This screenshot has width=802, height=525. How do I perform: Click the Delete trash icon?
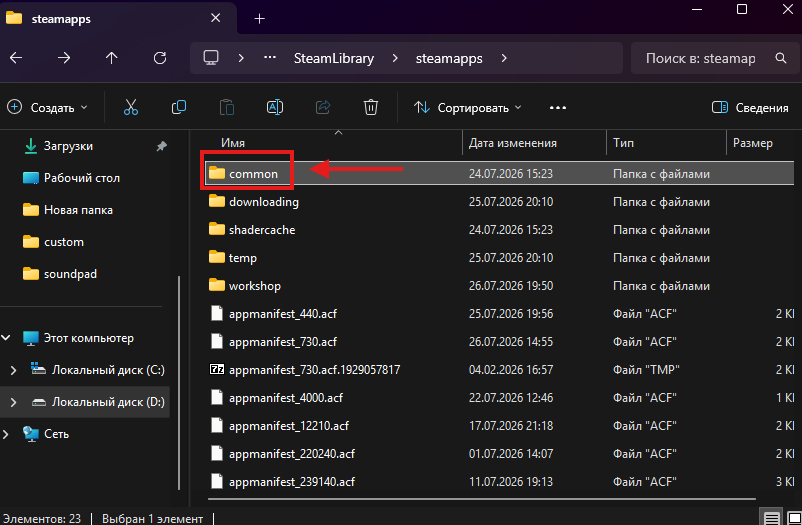click(x=371, y=107)
